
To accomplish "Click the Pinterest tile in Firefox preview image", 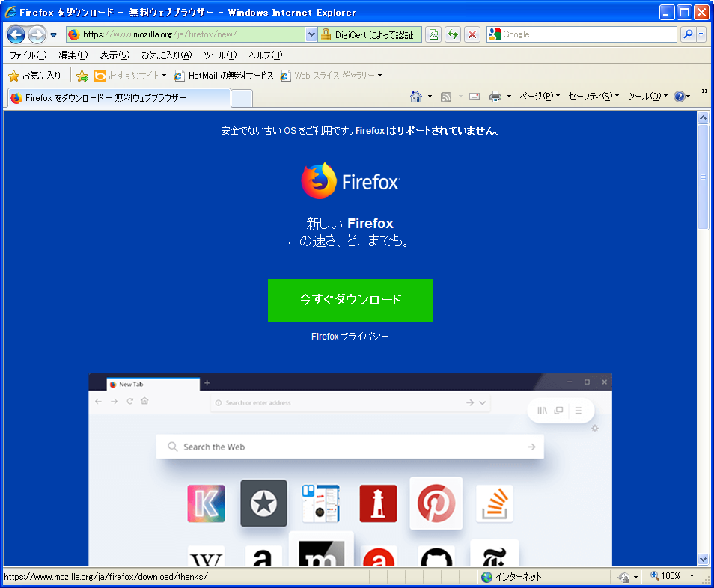I will tap(436, 503).
